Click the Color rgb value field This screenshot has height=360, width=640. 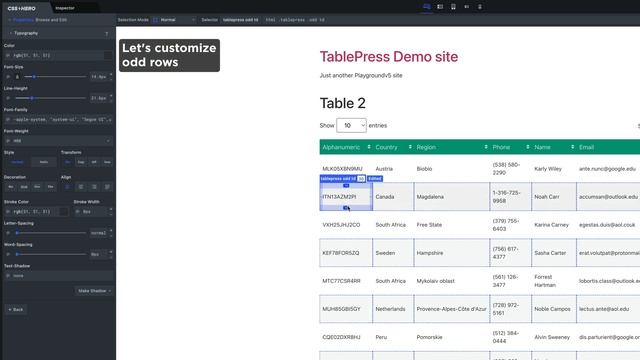53,55
